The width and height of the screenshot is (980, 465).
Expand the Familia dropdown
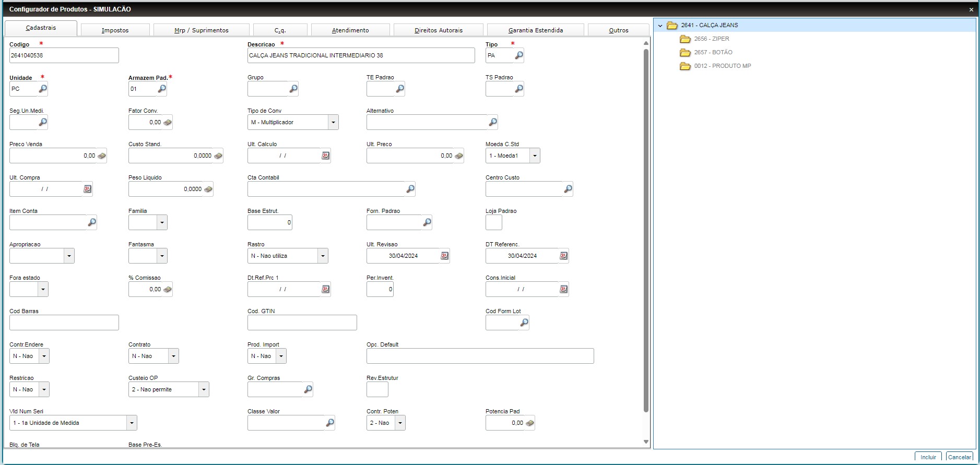tap(162, 222)
